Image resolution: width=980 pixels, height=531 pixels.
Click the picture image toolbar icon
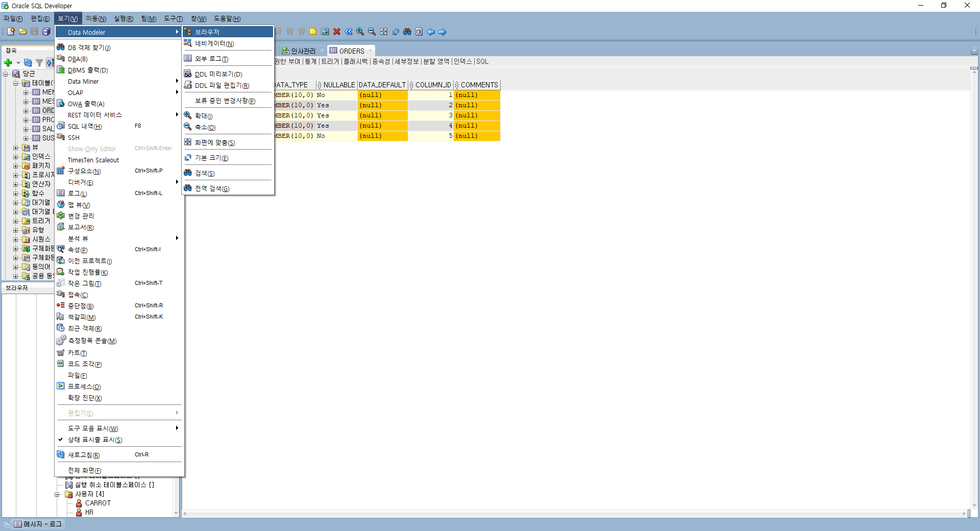pyautogui.click(x=325, y=32)
